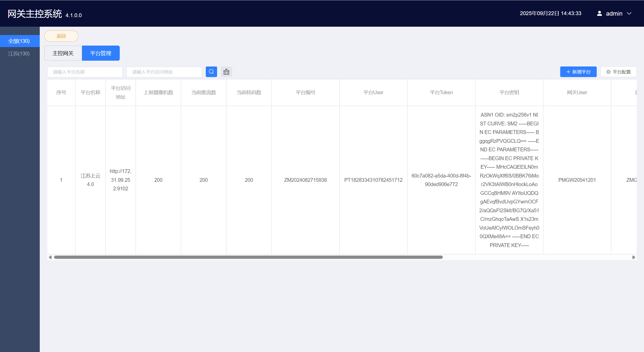This screenshot has width=644, height=352.
Task: Click the admin username label
Action: (614, 14)
